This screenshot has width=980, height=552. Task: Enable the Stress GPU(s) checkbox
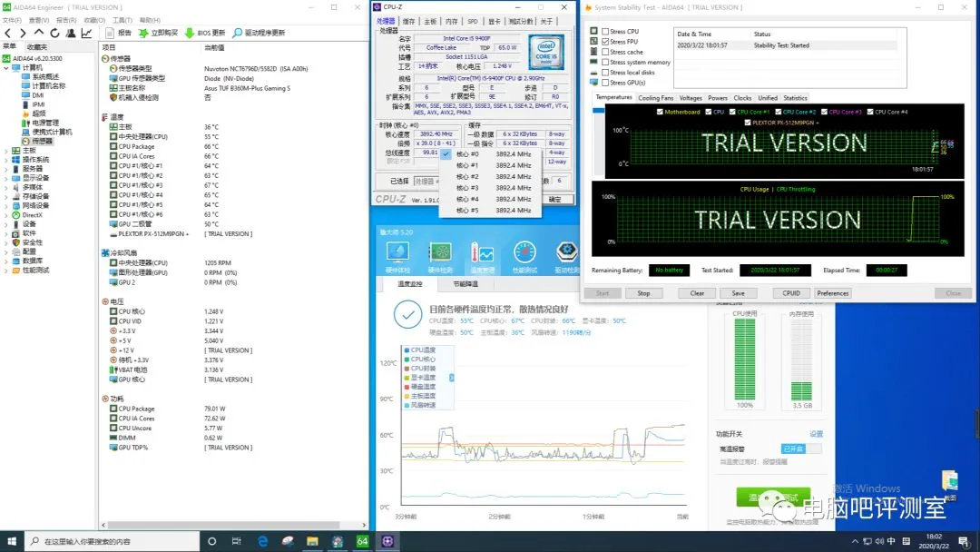click(605, 83)
